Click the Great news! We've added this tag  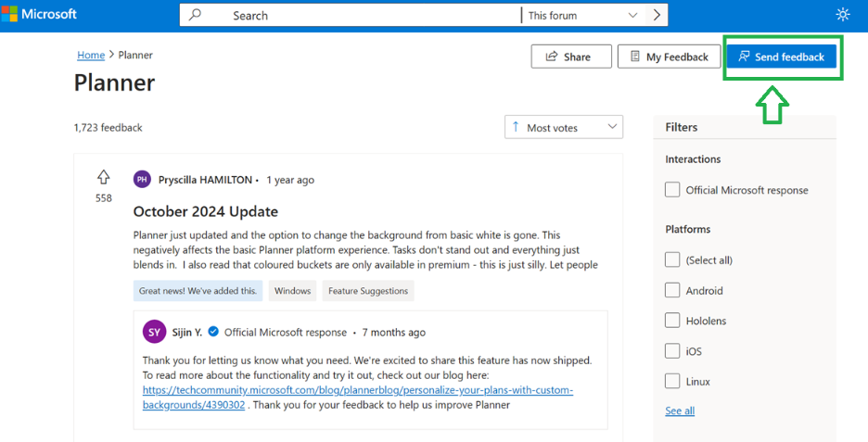(198, 290)
